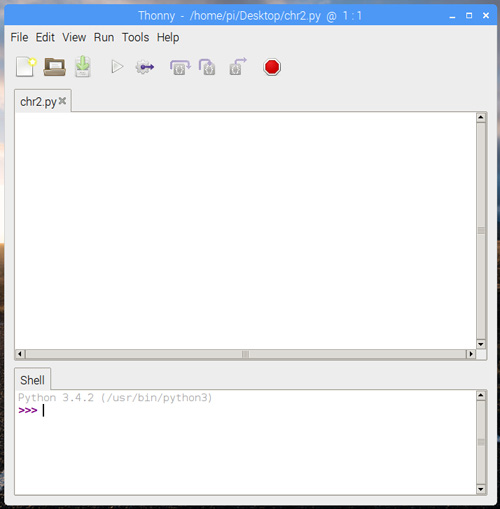Click the editor's horizontal scrollbar right arrow
500x509 pixels.
[x=471, y=354]
